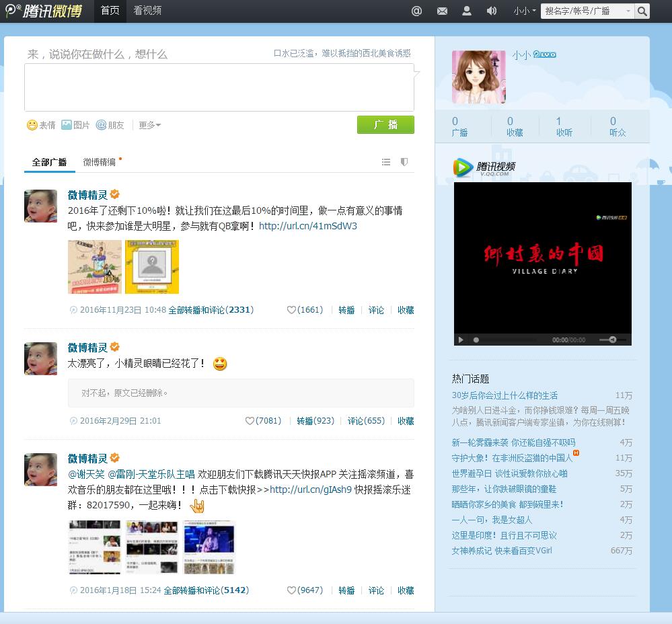
Task: Expand the search type dropdown arrow
Action: (x=628, y=11)
